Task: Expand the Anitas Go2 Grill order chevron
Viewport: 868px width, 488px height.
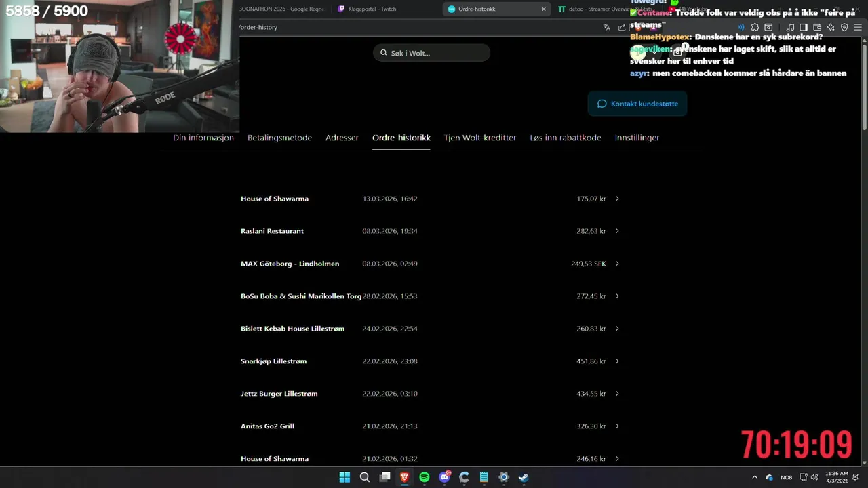Action: click(617, 426)
